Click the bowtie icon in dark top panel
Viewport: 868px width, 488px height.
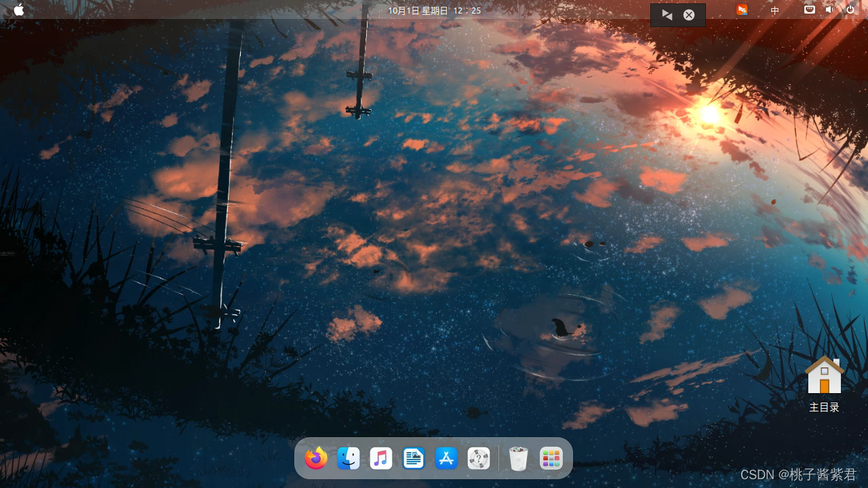pyautogui.click(x=667, y=15)
